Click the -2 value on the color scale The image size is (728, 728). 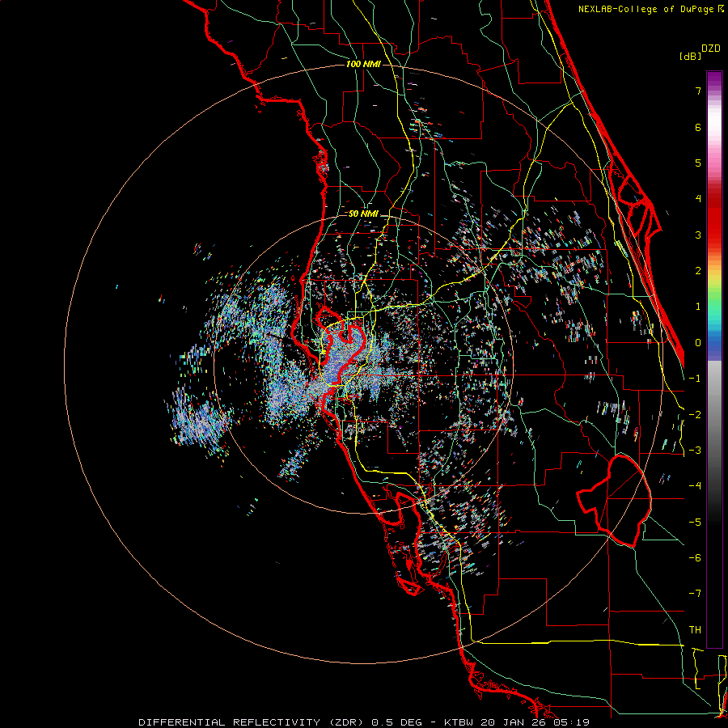(x=695, y=415)
